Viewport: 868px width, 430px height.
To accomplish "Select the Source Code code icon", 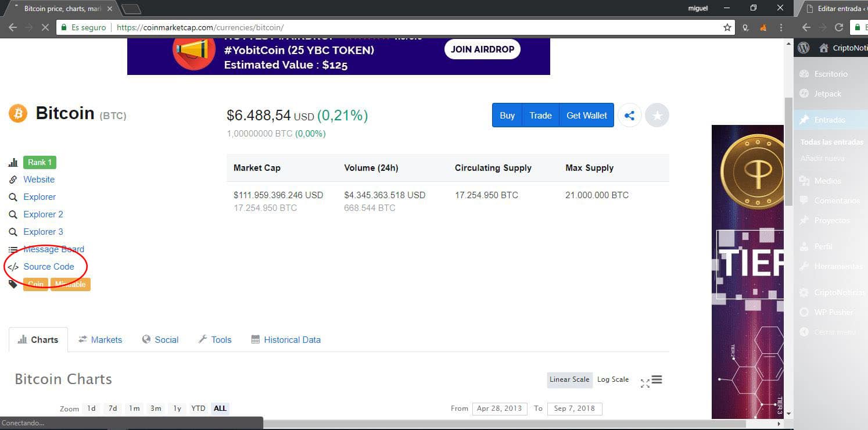I will pyautogui.click(x=14, y=267).
